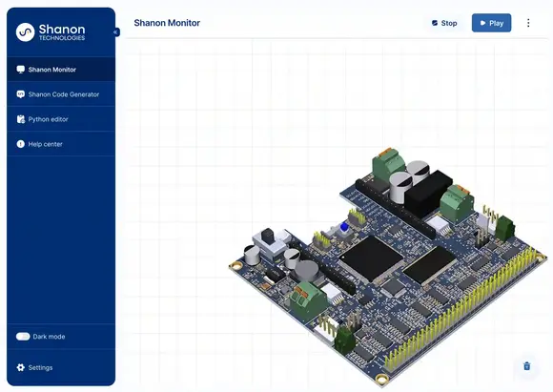Click the Dark mode label

point(49,337)
